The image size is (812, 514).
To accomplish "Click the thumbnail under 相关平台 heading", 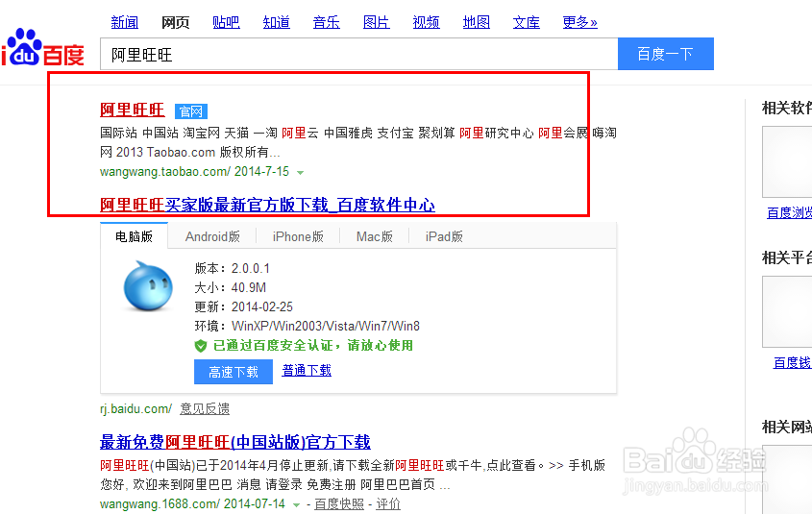I will click(x=787, y=311).
